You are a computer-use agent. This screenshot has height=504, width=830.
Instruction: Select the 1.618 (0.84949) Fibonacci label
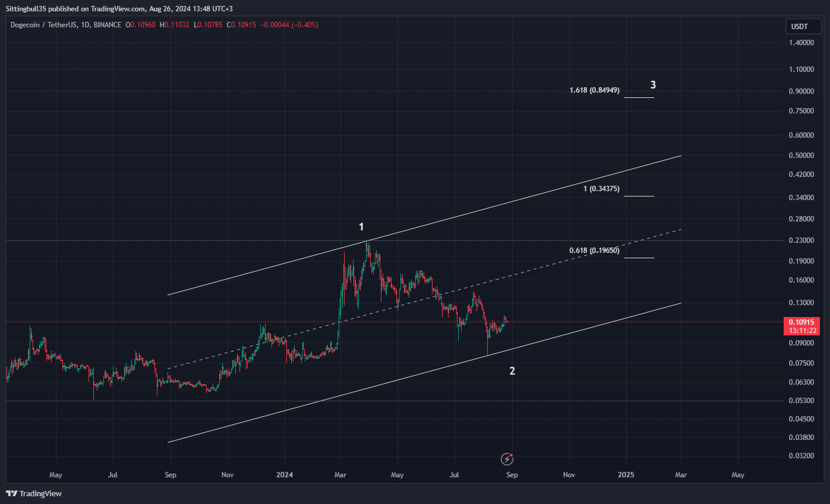click(x=594, y=90)
